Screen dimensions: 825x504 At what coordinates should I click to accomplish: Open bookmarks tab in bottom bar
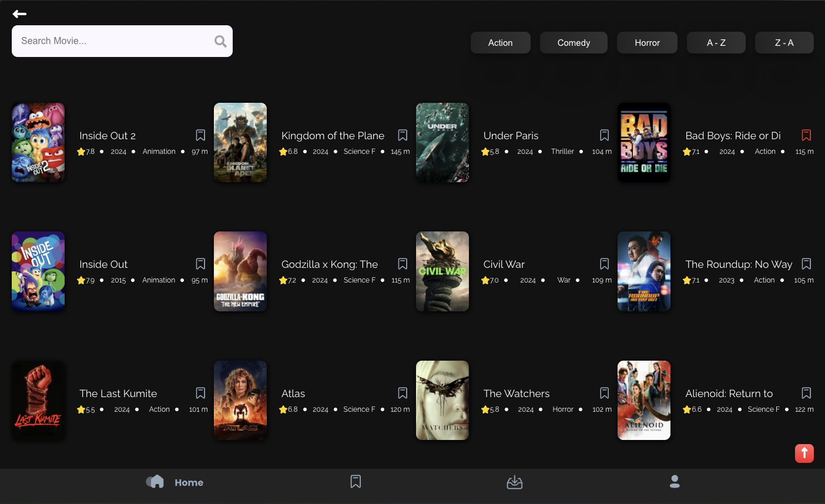(x=356, y=482)
